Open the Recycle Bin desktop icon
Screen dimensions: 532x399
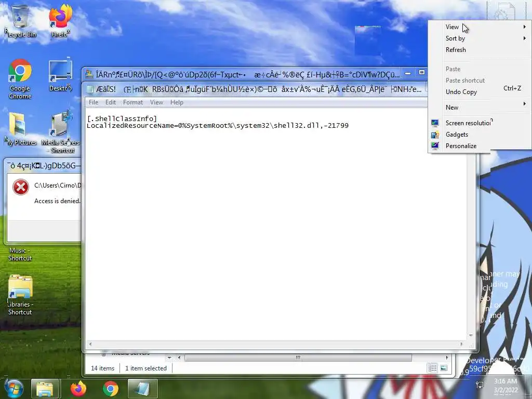point(20,20)
